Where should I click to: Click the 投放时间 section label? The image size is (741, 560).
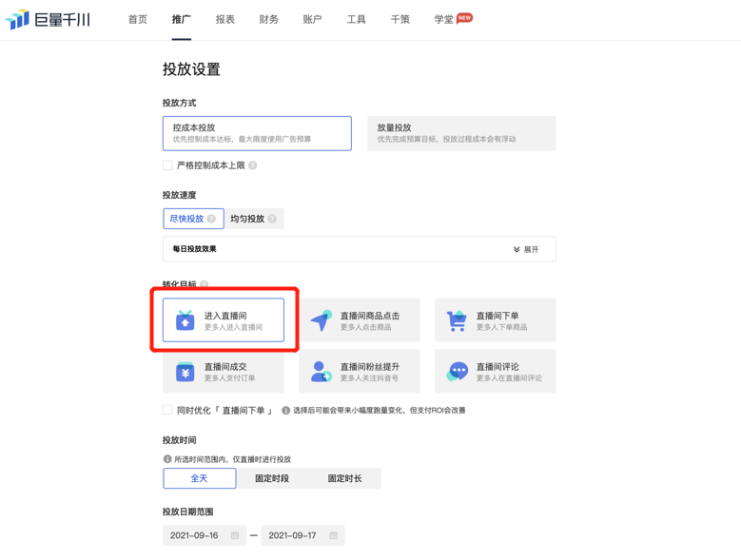coord(179,440)
